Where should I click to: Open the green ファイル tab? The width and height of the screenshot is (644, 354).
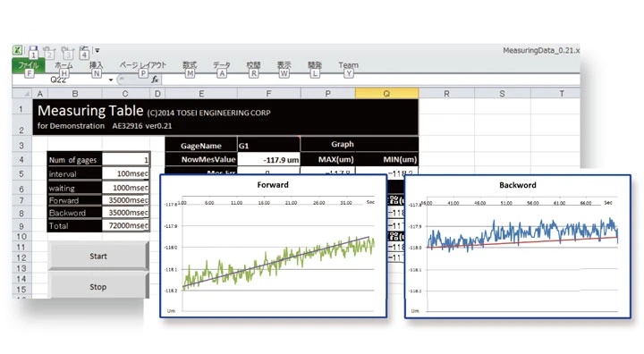pyautogui.click(x=29, y=65)
